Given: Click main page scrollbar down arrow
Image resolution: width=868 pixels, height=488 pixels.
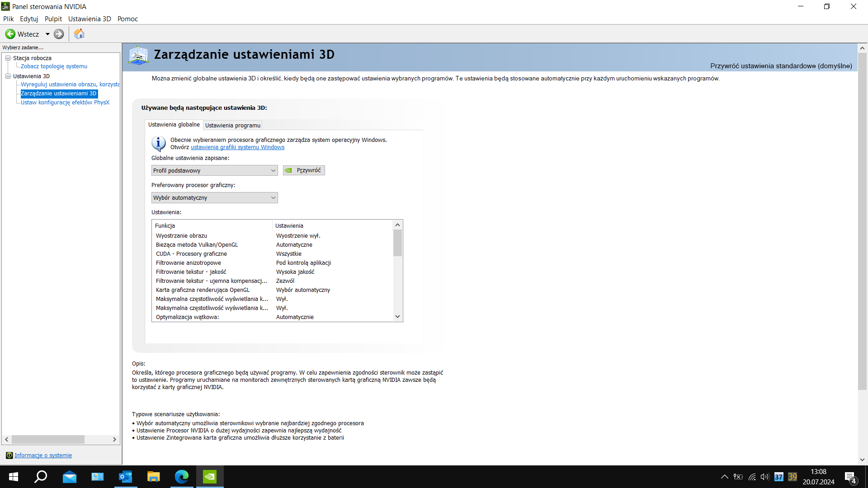Looking at the screenshot, I should point(862,460).
